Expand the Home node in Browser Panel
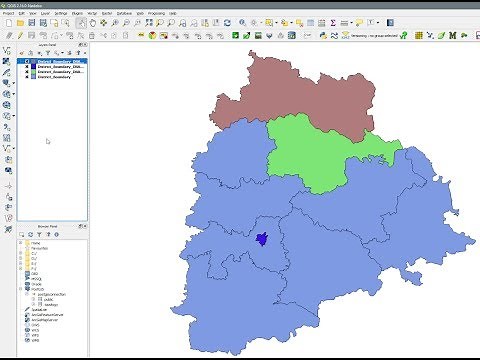 21,243
